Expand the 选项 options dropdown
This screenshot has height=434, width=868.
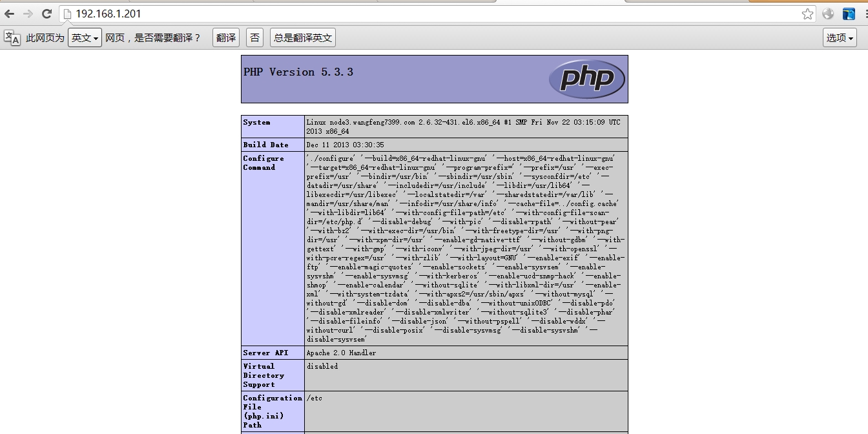[x=836, y=37]
